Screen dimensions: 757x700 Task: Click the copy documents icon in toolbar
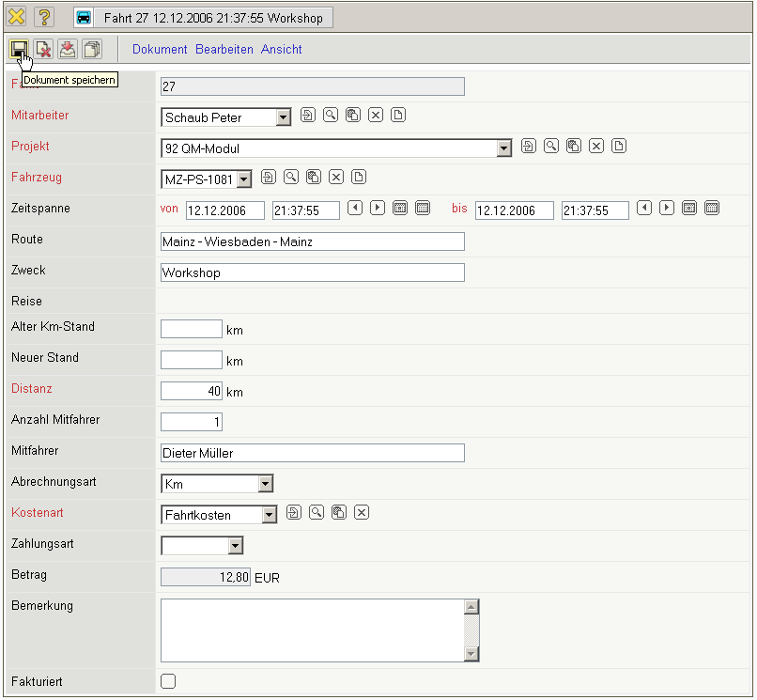click(92, 49)
